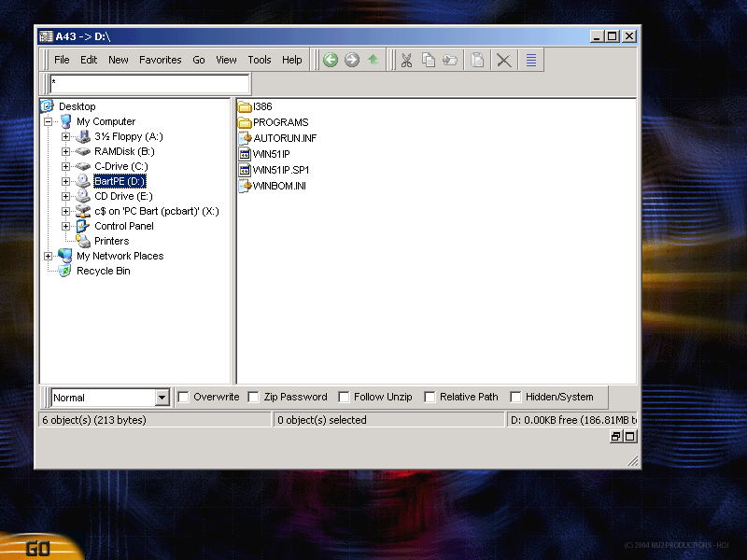Open the Favorites menu
This screenshot has height=560, width=747.
(161, 60)
